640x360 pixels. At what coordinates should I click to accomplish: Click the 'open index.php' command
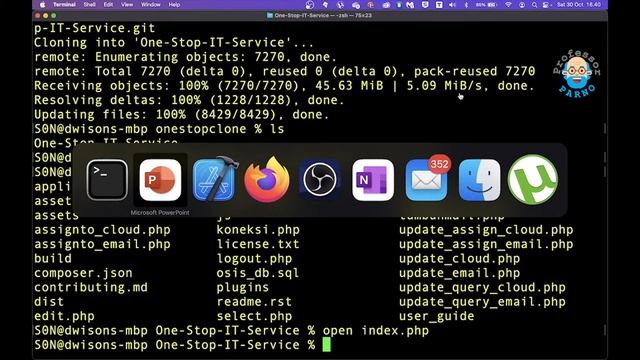376,330
